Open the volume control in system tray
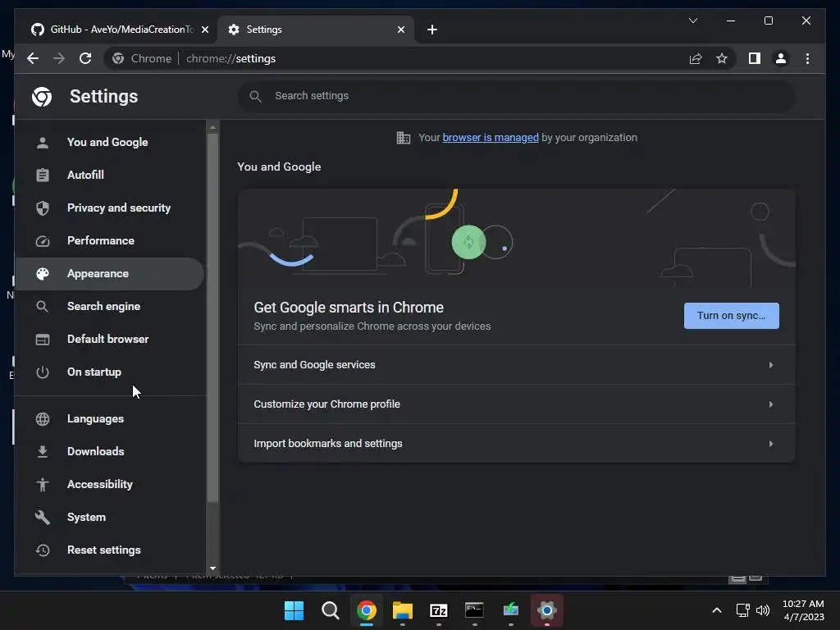The width and height of the screenshot is (840, 630). 763,610
